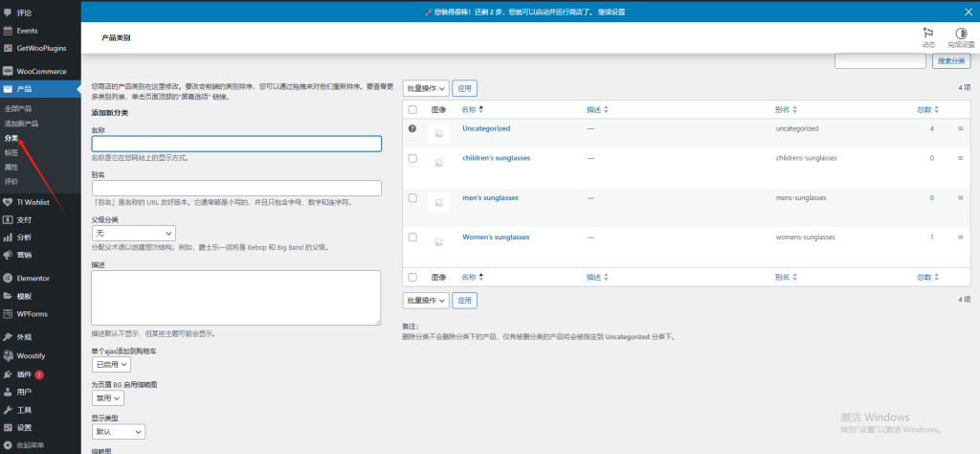
Task: Click the 分析 bar chart icon
Action: click(x=8, y=237)
